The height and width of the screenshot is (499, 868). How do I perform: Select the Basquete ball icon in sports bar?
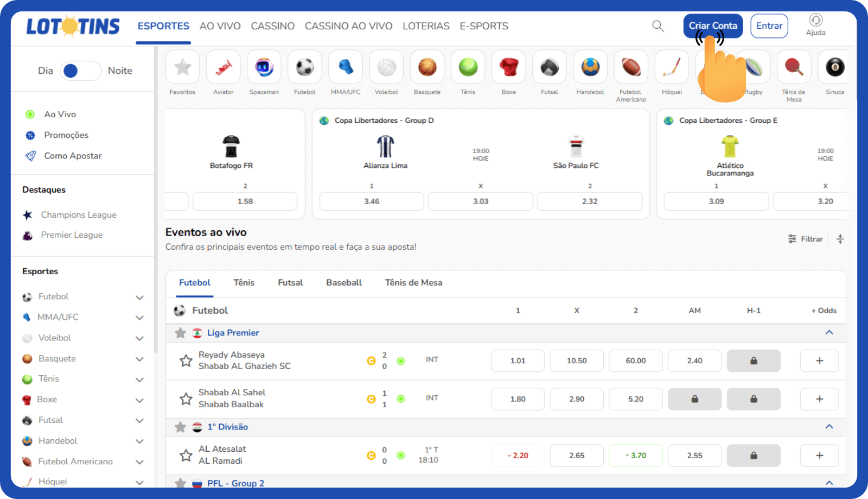pyautogui.click(x=427, y=67)
